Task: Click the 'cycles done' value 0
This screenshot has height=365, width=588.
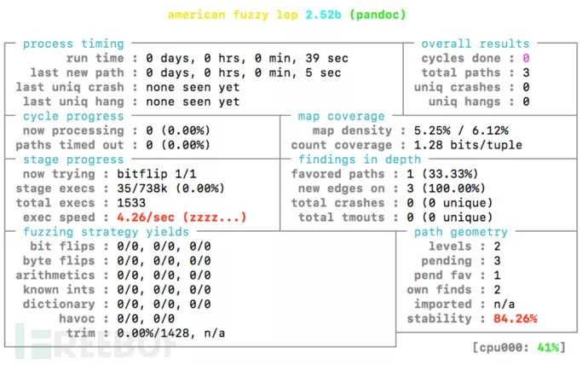Action: pos(526,58)
